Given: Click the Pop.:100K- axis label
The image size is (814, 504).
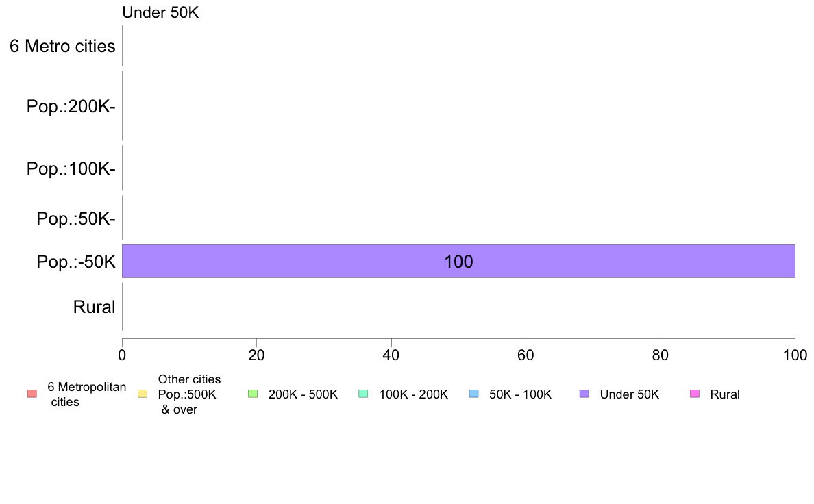Looking at the screenshot, I should 71,168.
